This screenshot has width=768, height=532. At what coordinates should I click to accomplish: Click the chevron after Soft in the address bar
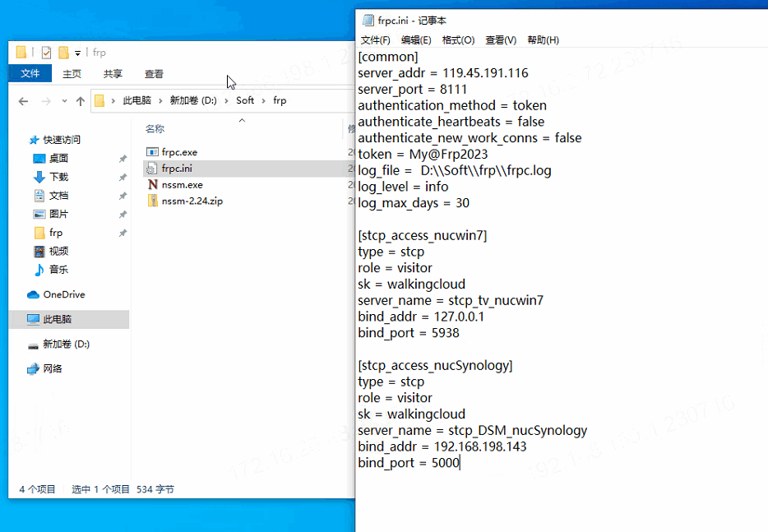pyautogui.click(x=263, y=101)
